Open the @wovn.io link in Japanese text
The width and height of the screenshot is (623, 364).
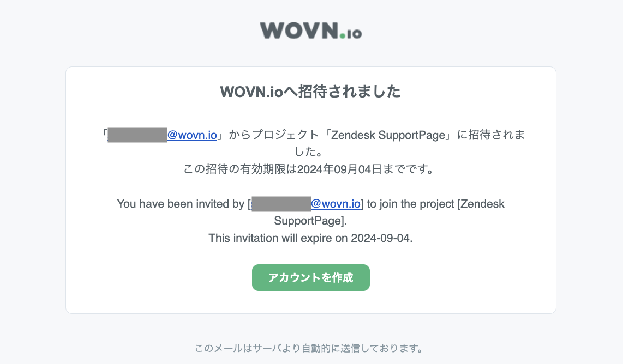click(x=192, y=135)
